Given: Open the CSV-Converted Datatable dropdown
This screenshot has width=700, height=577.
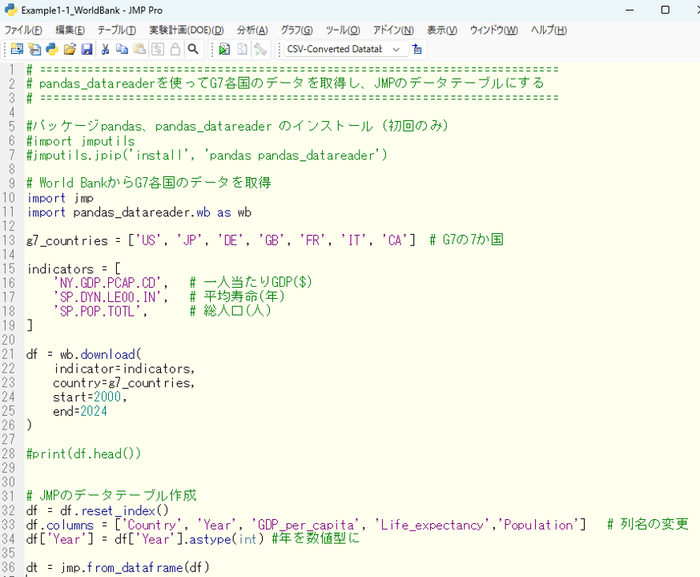Looking at the screenshot, I should (346, 49).
